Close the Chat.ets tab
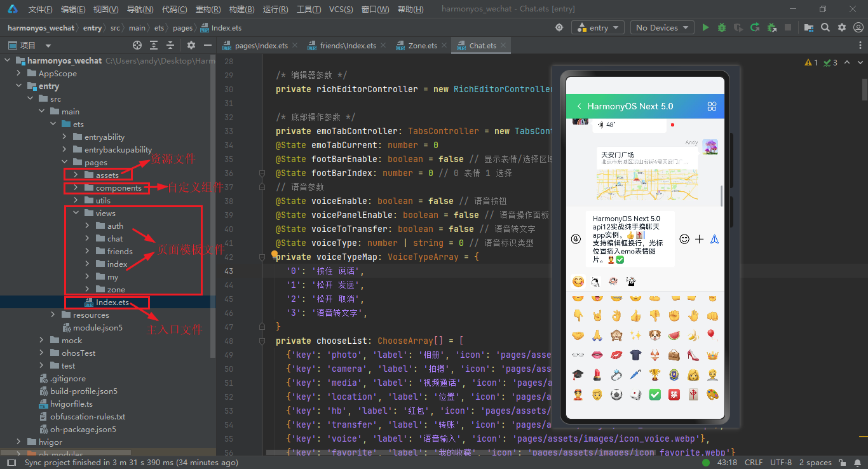 click(504, 46)
